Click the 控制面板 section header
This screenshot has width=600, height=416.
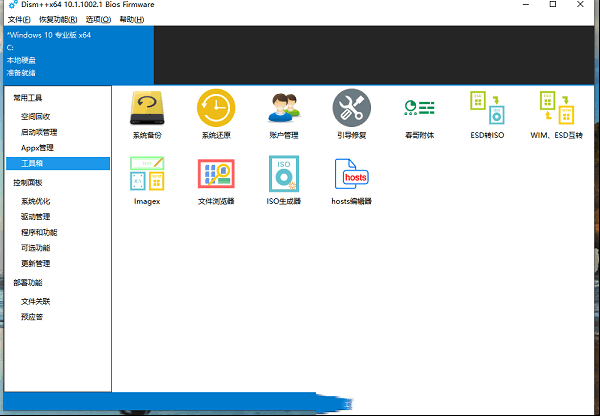click(28, 183)
